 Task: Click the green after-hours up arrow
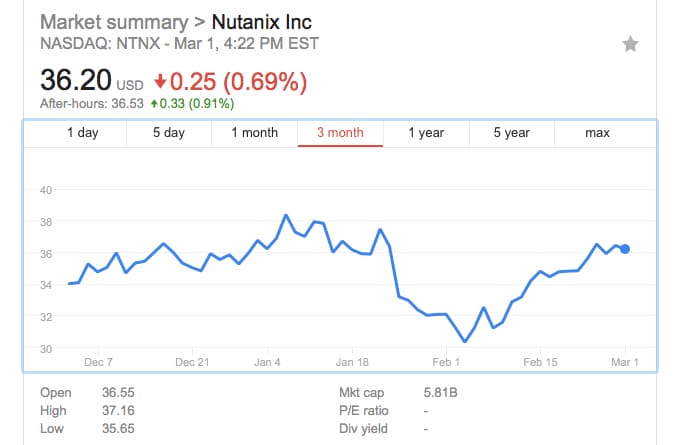pos(154,103)
